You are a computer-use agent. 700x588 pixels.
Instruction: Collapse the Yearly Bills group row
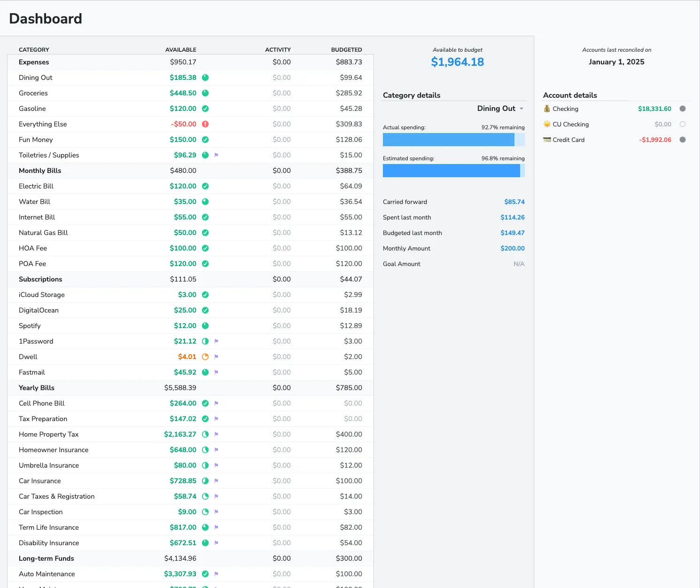tap(36, 388)
